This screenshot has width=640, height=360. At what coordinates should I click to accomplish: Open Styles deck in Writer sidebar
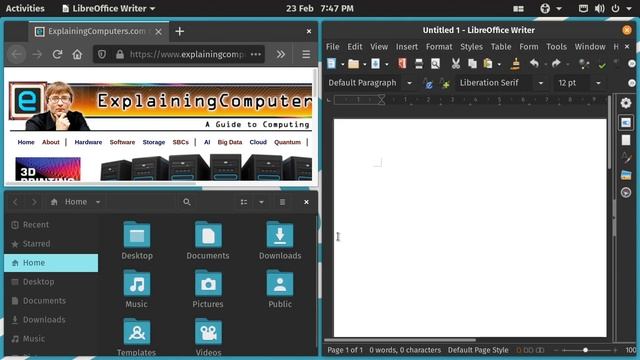click(x=626, y=158)
